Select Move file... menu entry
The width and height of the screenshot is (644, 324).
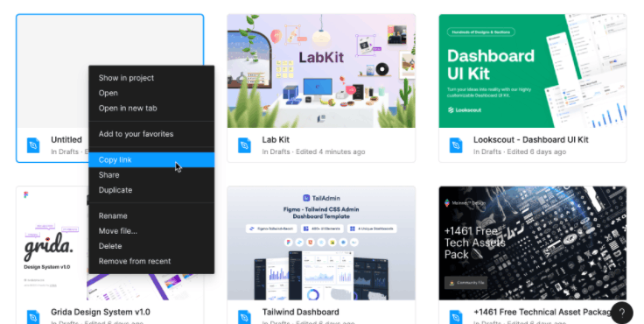151,230
